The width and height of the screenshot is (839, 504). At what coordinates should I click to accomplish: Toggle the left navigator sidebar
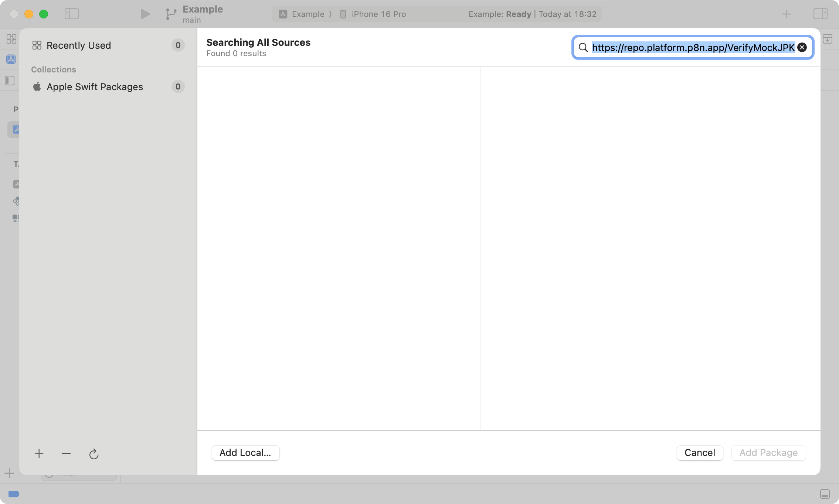tap(72, 14)
